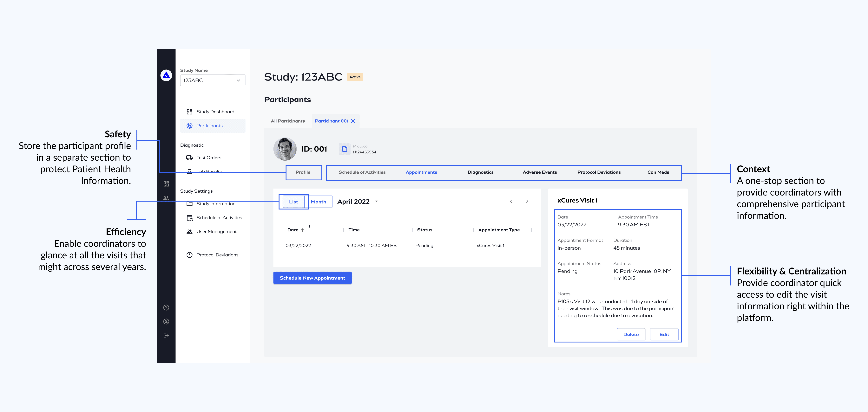Viewport: 868px width, 412px height.
Task: Open the account profile icon in sidebar
Action: pos(166,321)
